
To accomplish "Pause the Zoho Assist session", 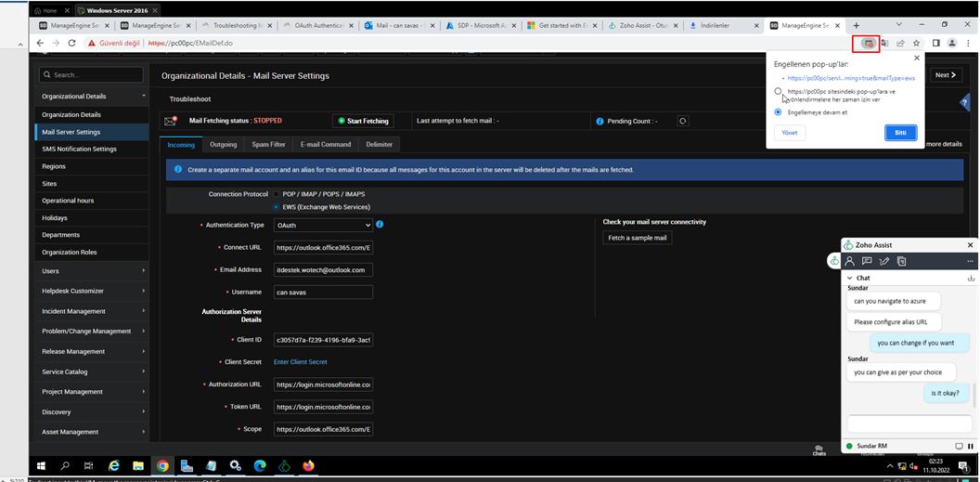I will pos(971,446).
